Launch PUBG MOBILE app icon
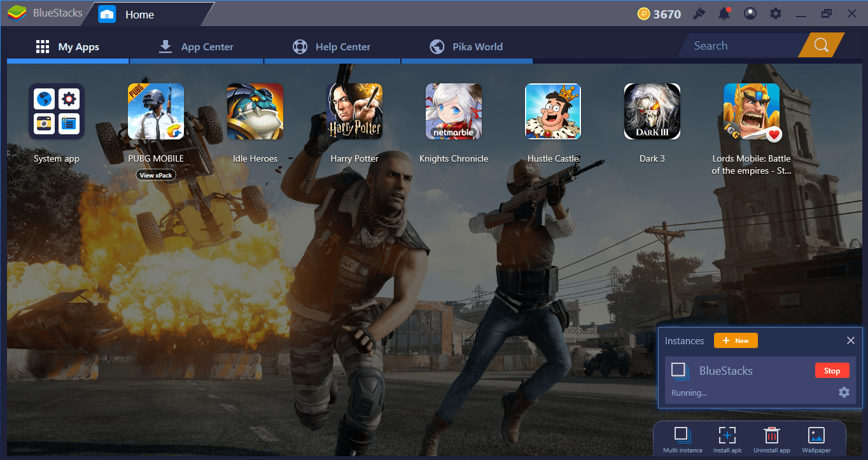This screenshot has height=460, width=868. pyautogui.click(x=156, y=111)
